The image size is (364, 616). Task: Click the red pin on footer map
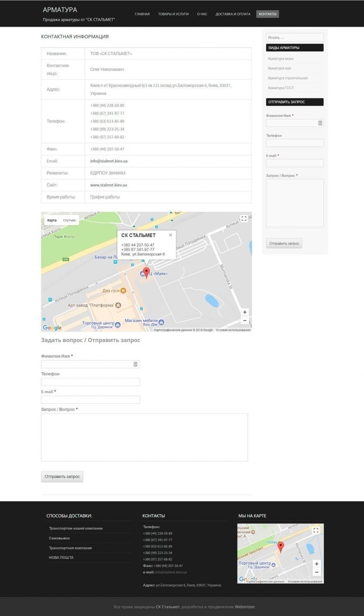(x=281, y=546)
